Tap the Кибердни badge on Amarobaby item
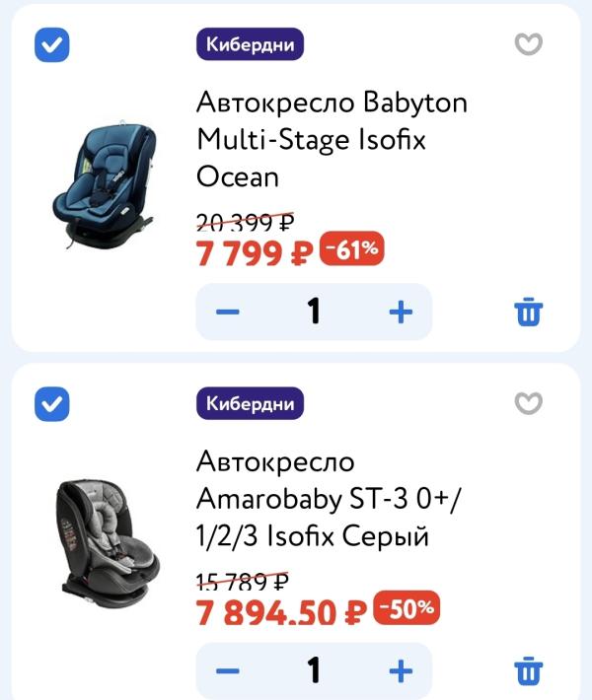This screenshot has width=592, height=700. coord(250,403)
